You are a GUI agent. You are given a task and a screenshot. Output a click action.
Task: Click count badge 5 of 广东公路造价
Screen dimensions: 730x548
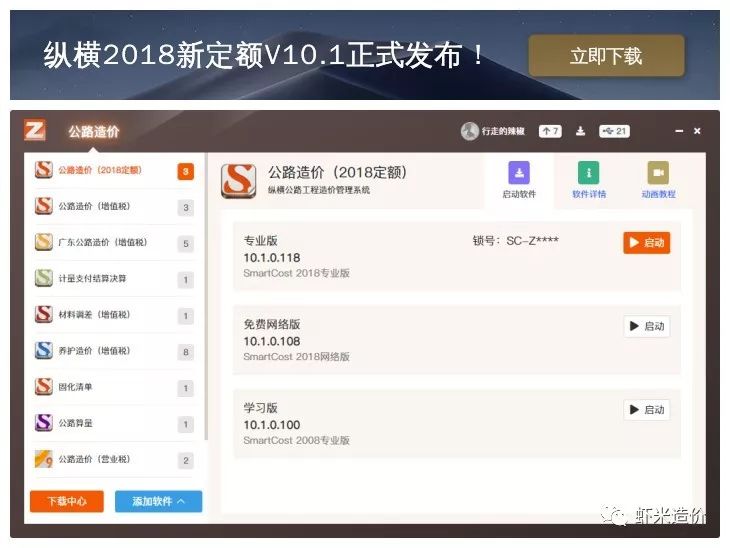tap(186, 244)
